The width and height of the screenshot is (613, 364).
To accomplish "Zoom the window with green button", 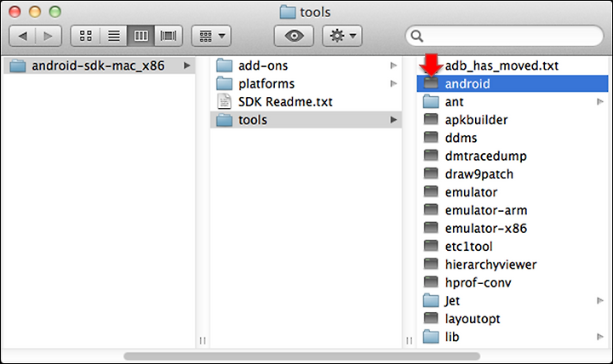I will [55, 12].
